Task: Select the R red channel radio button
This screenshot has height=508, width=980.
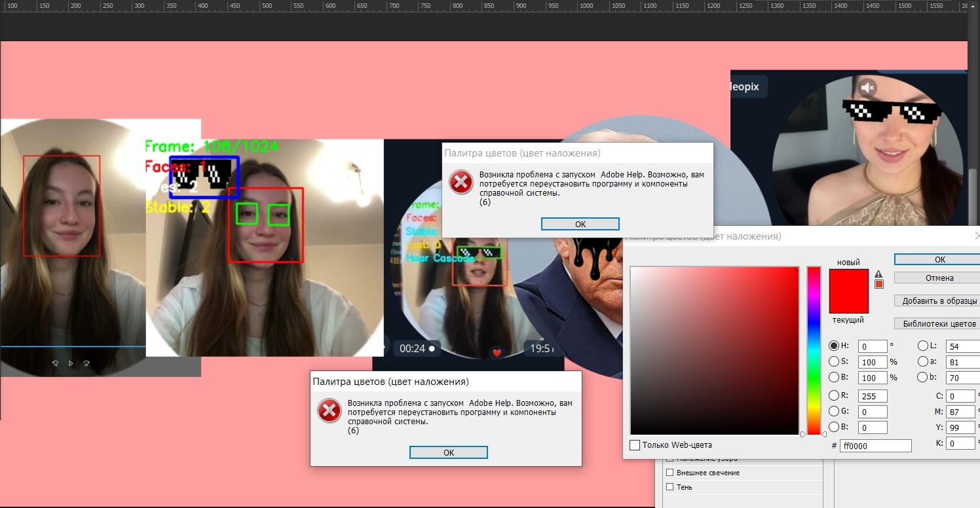Action: [x=834, y=395]
